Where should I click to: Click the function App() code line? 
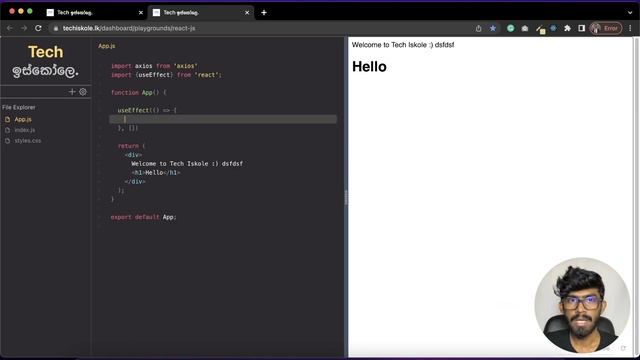pos(138,93)
